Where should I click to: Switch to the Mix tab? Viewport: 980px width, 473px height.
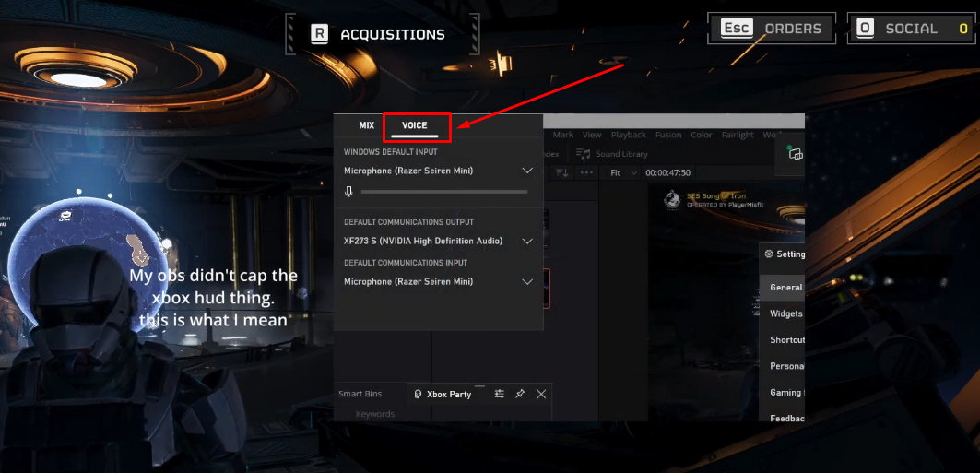(366, 125)
